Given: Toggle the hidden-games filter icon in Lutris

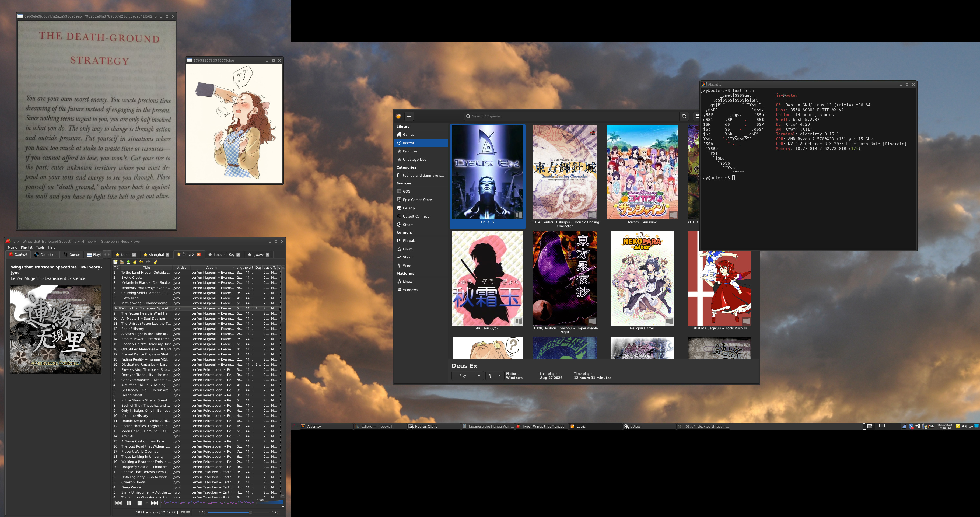Looking at the screenshot, I should click(x=684, y=116).
